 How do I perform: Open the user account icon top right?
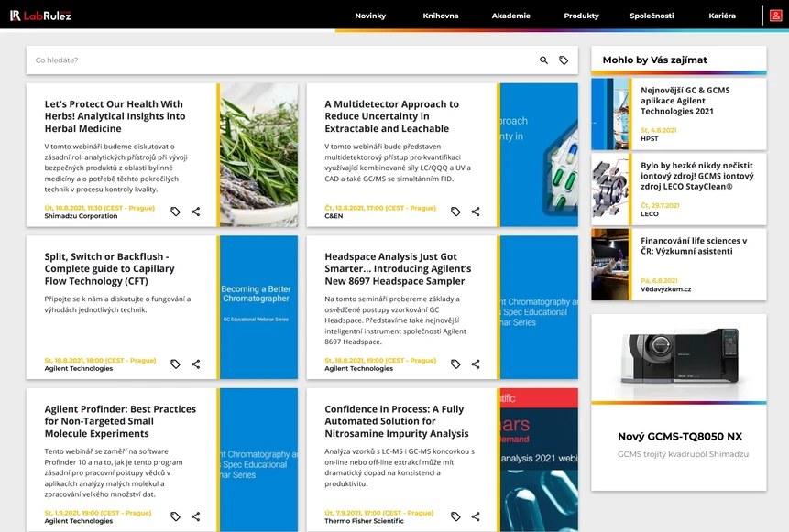[778, 15]
